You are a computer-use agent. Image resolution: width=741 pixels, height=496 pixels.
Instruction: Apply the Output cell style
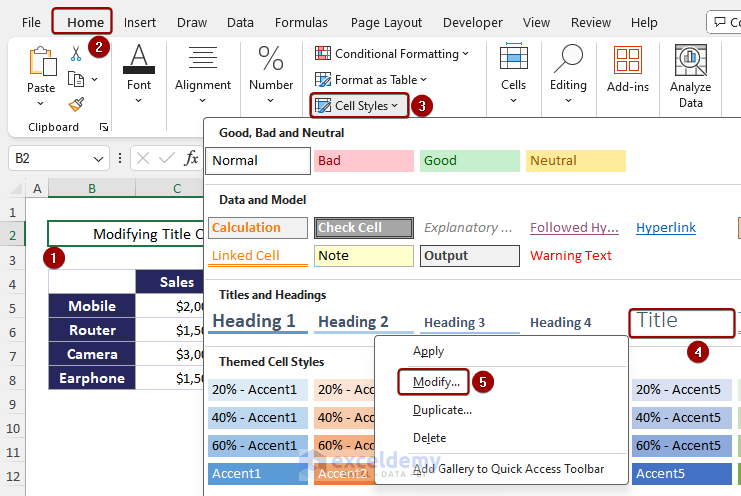tap(470, 256)
